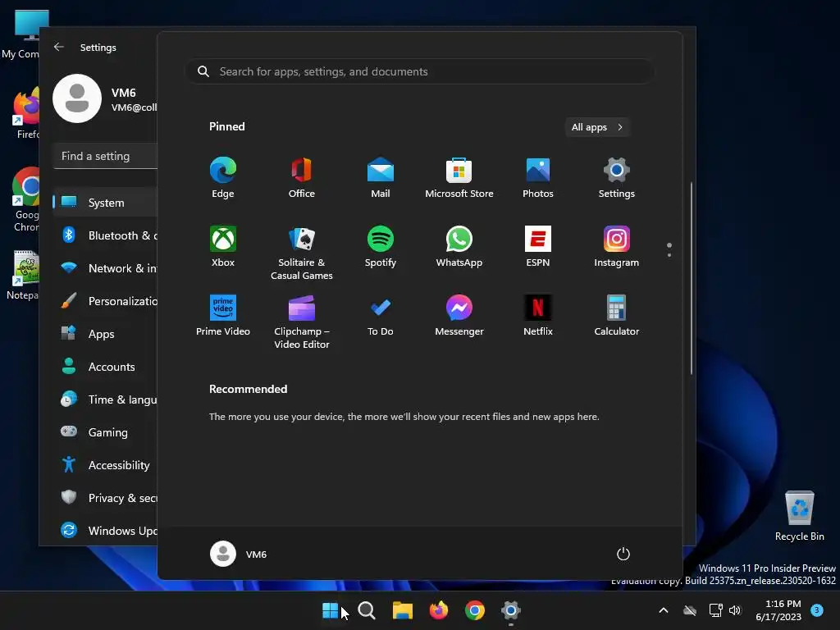Switch to Settings via taskbar gear icon
Image resolution: width=840 pixels, height=630 pixels.
click(x=511, y=610)
